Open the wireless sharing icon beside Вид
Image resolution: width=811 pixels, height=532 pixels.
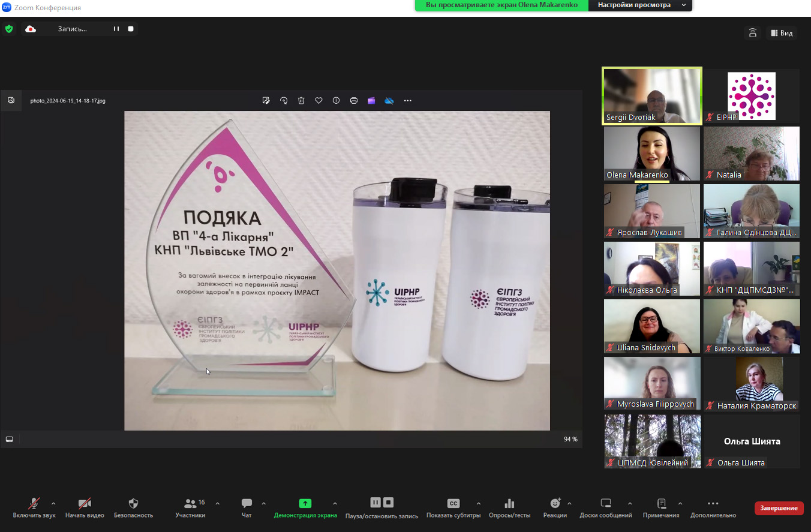pyautogui.click(x=753, y=33)
